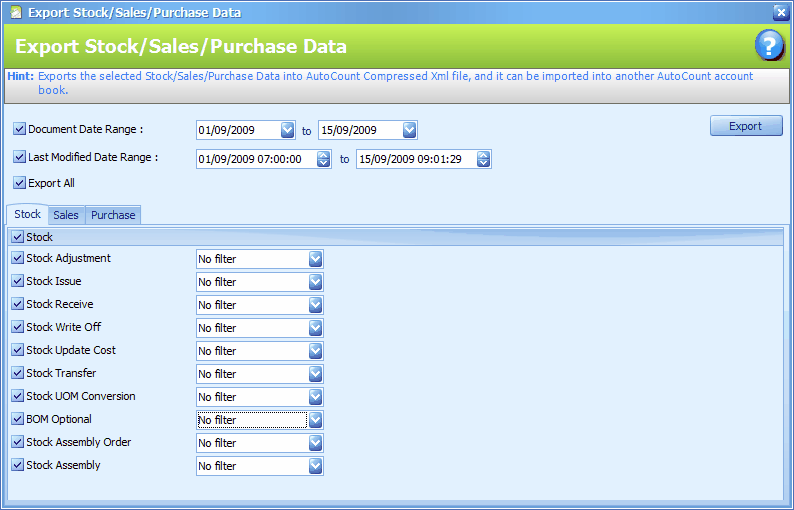Uncheck Stock Assembly checkbox
The height and width of the screenshot is (510, 794).
[17, 464]
